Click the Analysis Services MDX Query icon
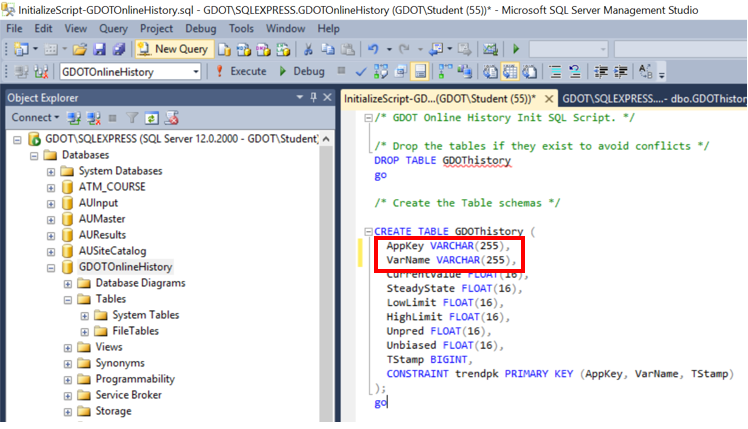This screenshot has width=748, height=429. point(243,49)
